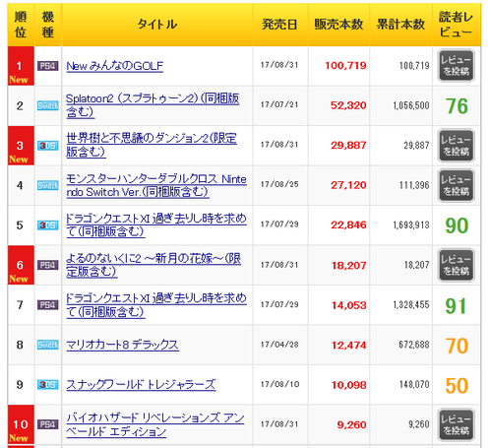Screen dimensions: 492x448
Task: Post a review for モンスターハンターダブルクロス
Action: (x=457, y=185)
